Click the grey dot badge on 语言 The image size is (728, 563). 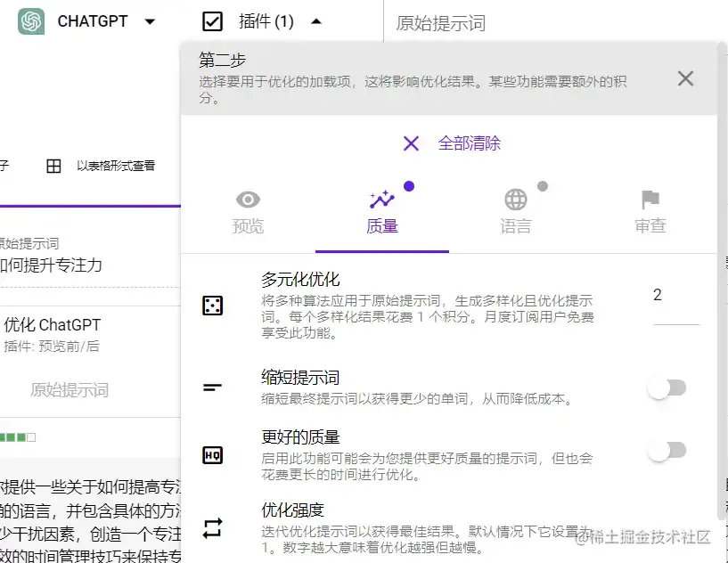tap(543, 186)
